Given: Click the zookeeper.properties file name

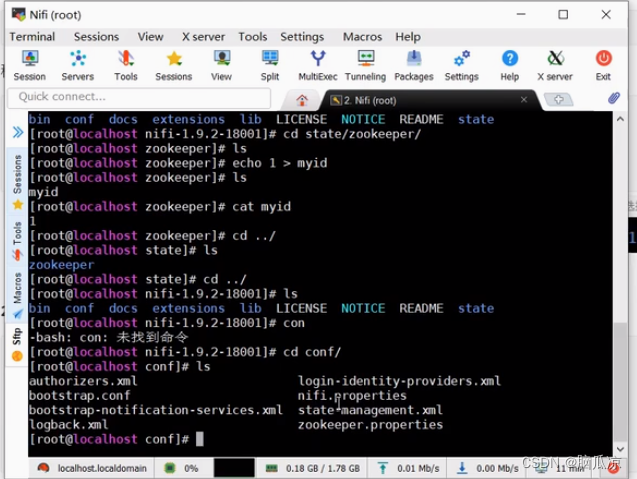Looking at the screenshot, I should pyautogui.click(x=370, y=425).
